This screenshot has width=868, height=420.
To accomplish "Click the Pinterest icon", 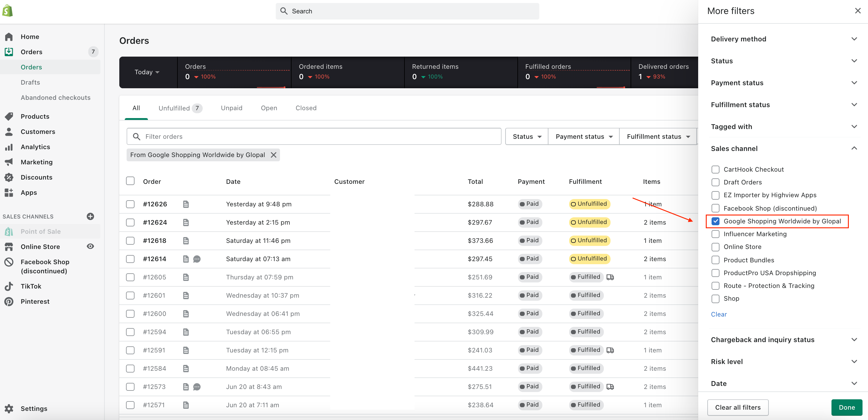I will coord(9,301).
